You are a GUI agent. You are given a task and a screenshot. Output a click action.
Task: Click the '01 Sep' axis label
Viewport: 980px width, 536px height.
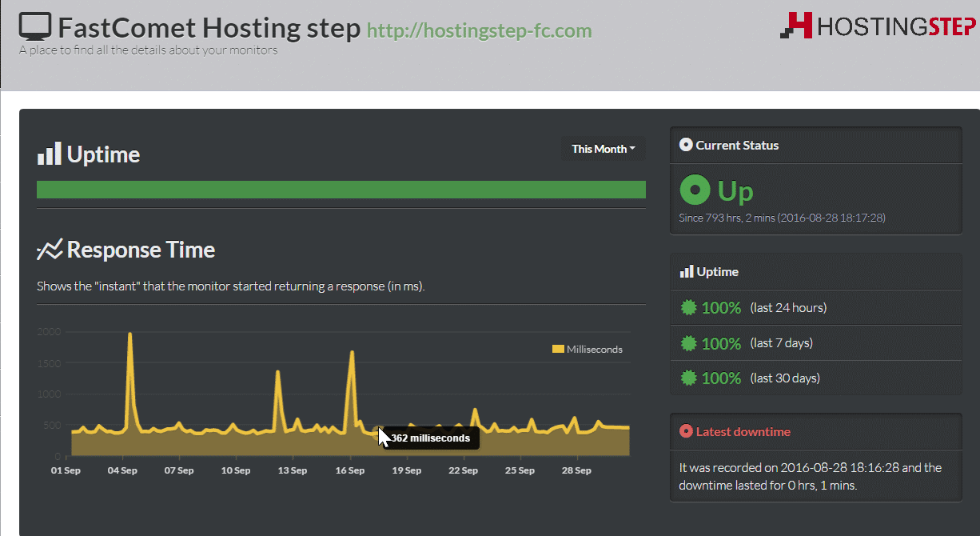click(66, 470)
